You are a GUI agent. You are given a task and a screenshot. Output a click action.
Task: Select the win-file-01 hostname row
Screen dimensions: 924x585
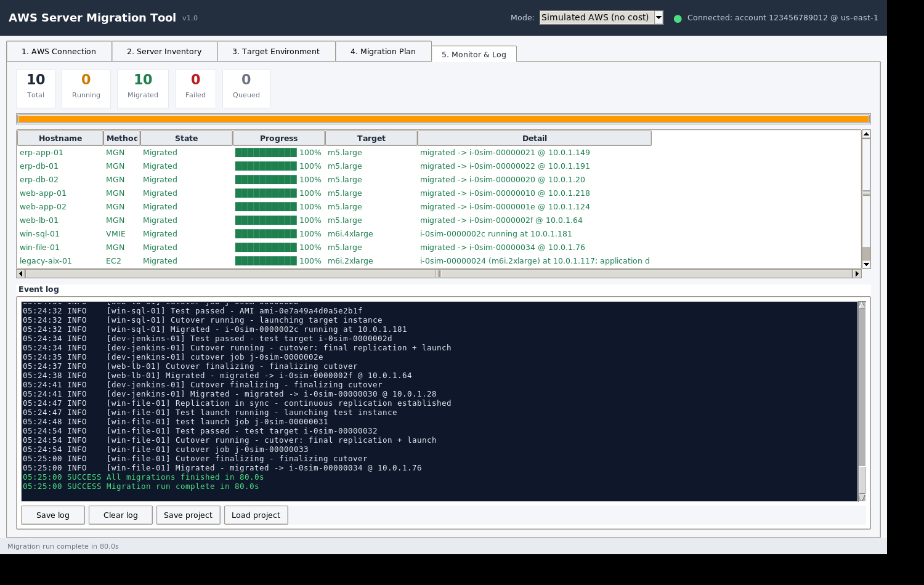click(x=39, y=248)
